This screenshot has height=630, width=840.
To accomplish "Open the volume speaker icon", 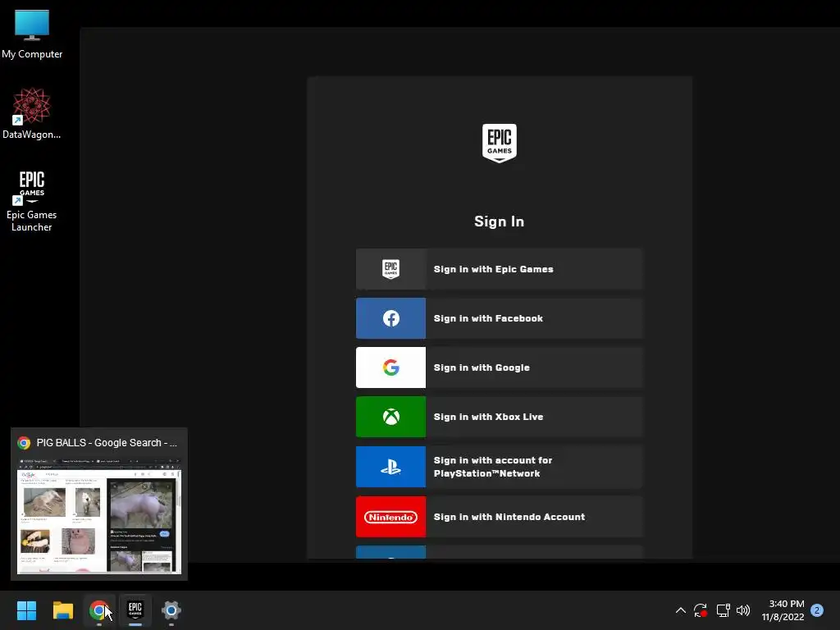I will click(x=743, y=610).
